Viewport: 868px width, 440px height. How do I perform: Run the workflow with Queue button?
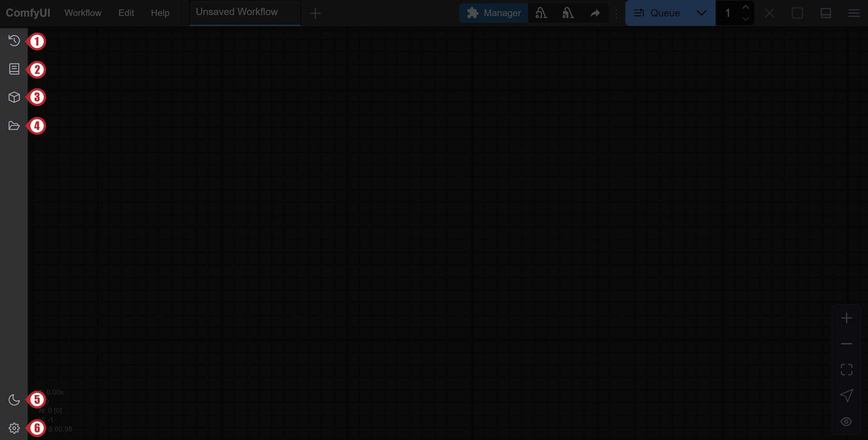click(657, 13)
